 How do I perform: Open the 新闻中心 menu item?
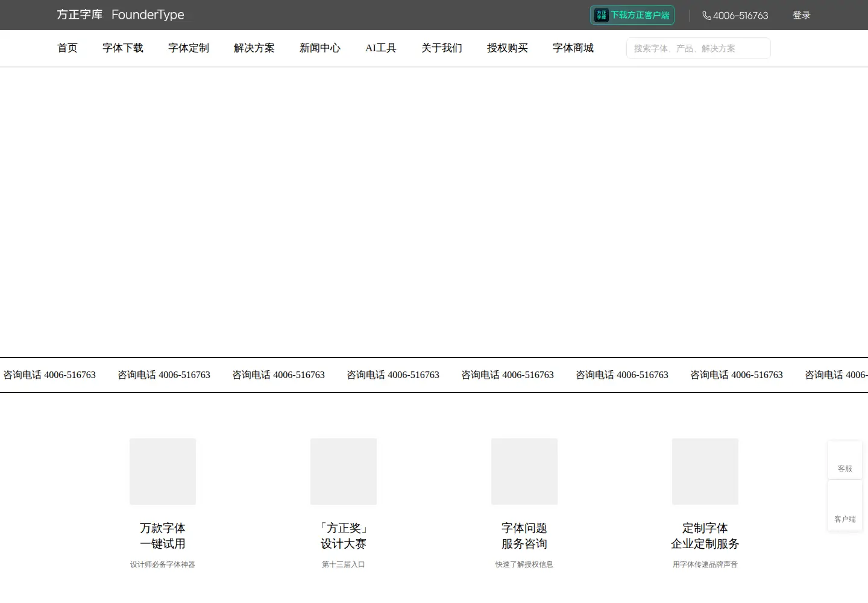coord(320,48)
